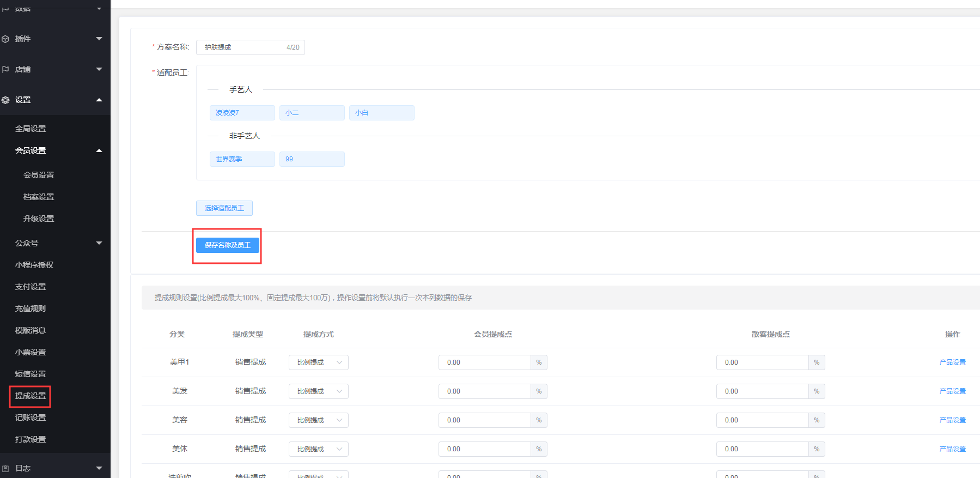Open 小程序授权 in the sidebar
The width and height of the screenshot is (980, 478).
(x=34, y=265)
